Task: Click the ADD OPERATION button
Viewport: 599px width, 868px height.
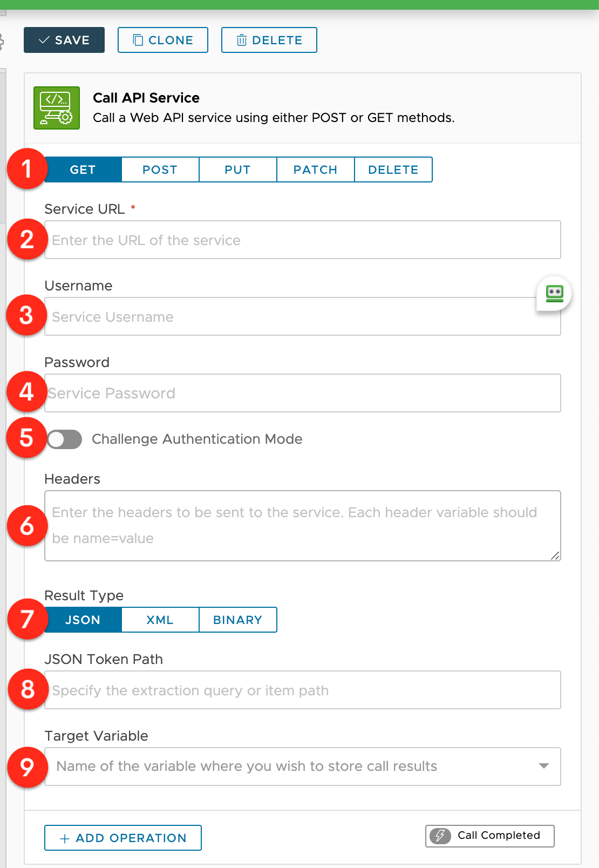Action: 123,838
